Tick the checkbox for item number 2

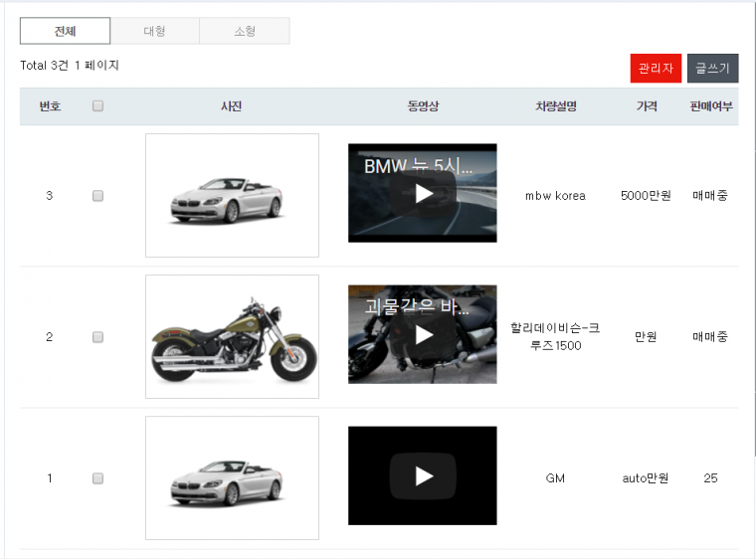pos(97,337)
